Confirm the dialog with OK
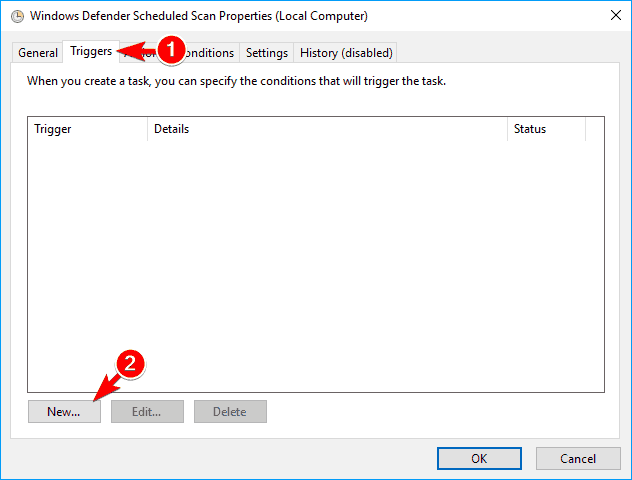632x480 pixels. point(479,458)
